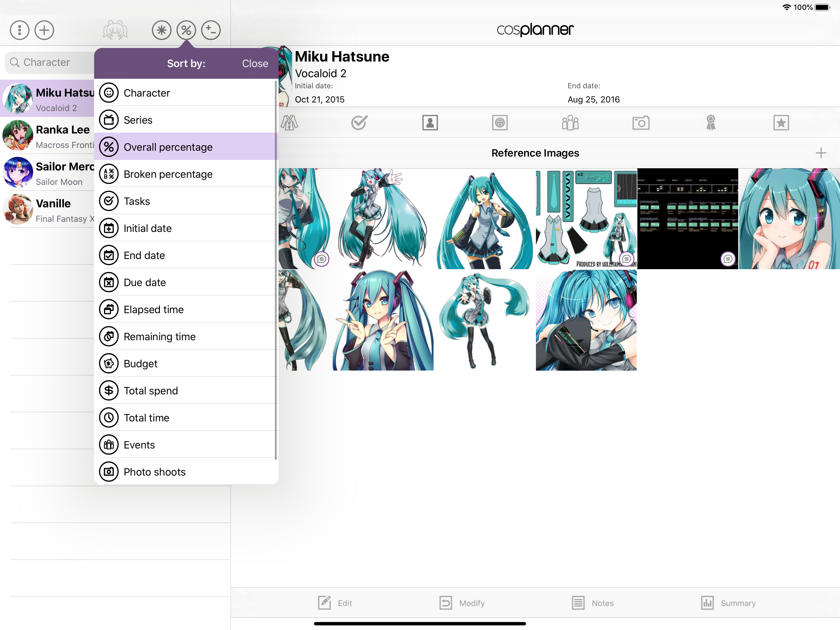This screenshot has height=630, width=840.
Task: Tap the percent sort icon in toolbar
Action: point(186,30)
